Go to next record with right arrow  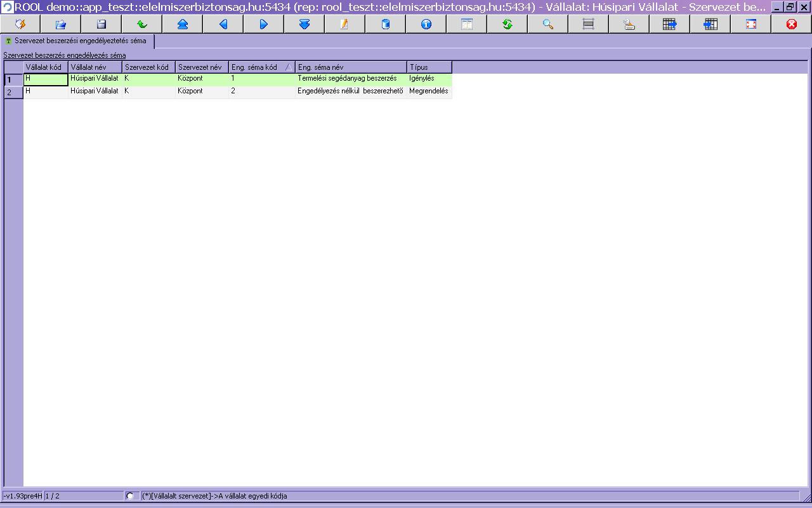pos(264,24)
